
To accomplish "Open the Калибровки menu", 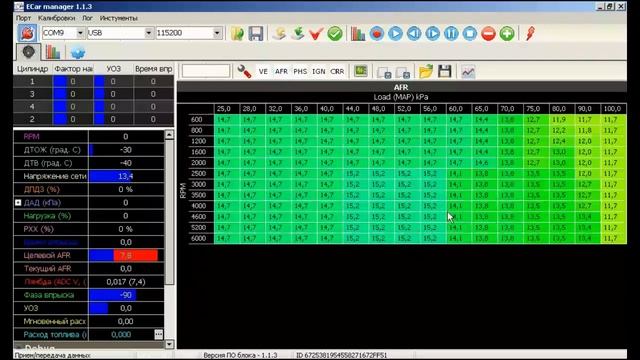I will (56, 18).
